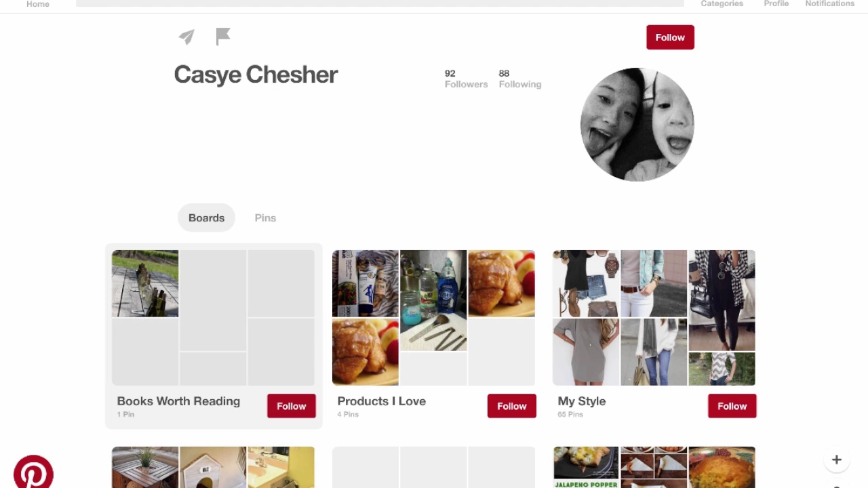Follow the Products I Love board
This screenshot has height=488, width=868.
click(x=512, y=406)
